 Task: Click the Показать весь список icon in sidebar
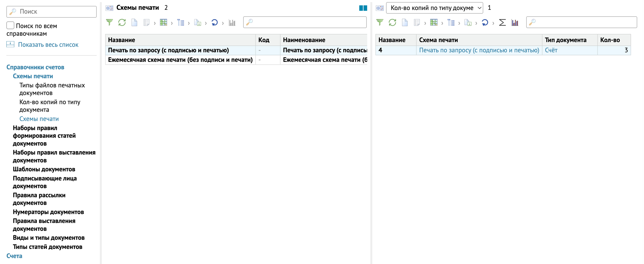point(10,44)
